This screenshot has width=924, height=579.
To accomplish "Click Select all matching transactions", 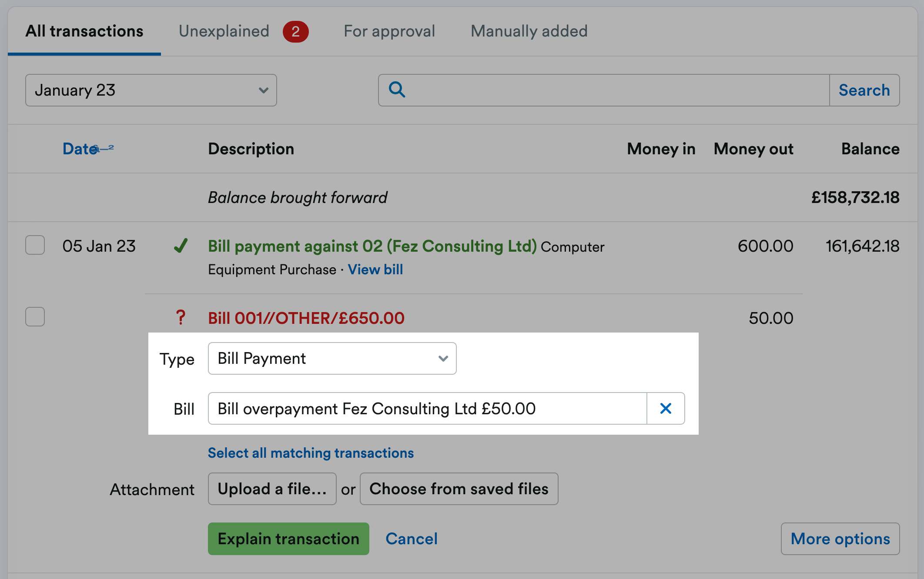I will pyautogui.click(x=311, y=453).
